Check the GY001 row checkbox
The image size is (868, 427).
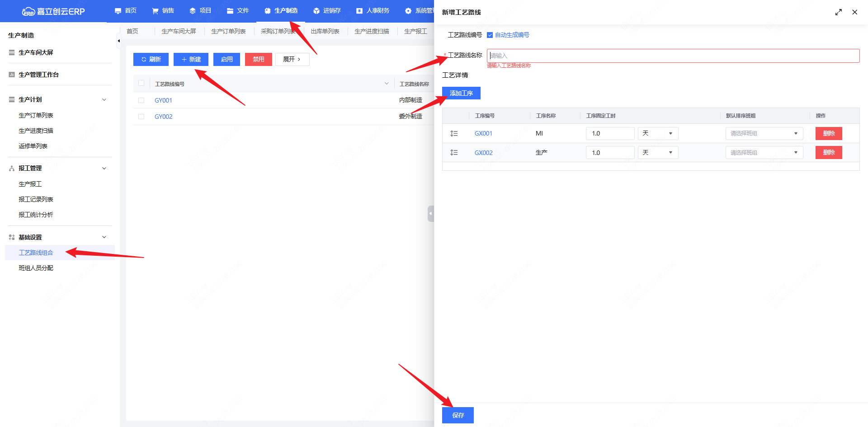tap(141, 100)
